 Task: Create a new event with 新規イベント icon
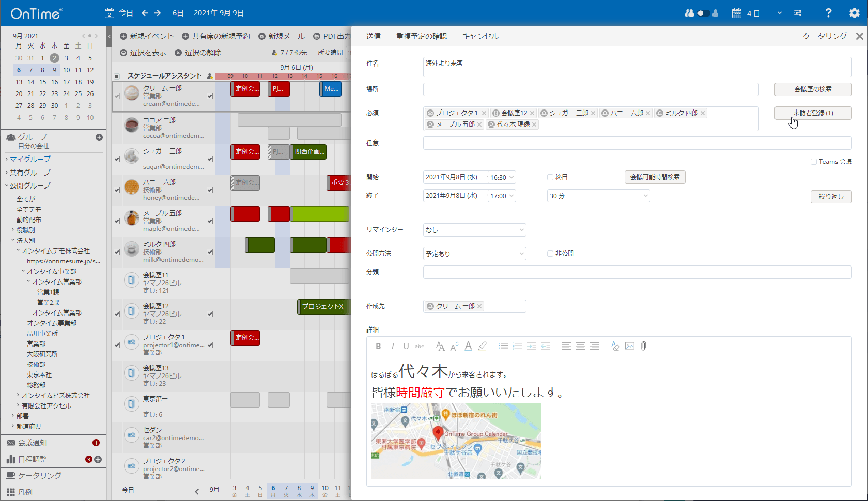tap(147, 36)
